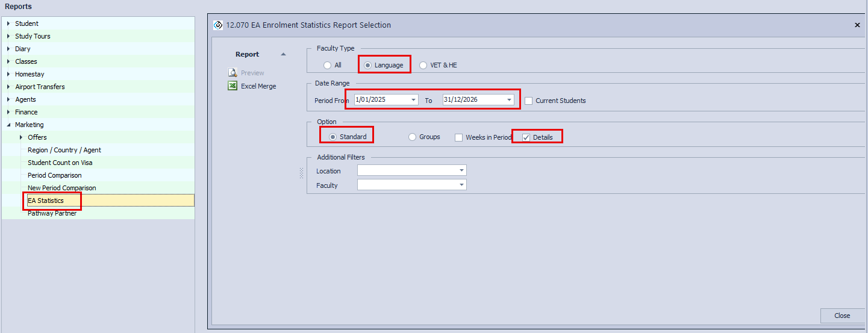Open the To date dropdown arrow
This screenshot has height=333, width=868.
(509, 100)
